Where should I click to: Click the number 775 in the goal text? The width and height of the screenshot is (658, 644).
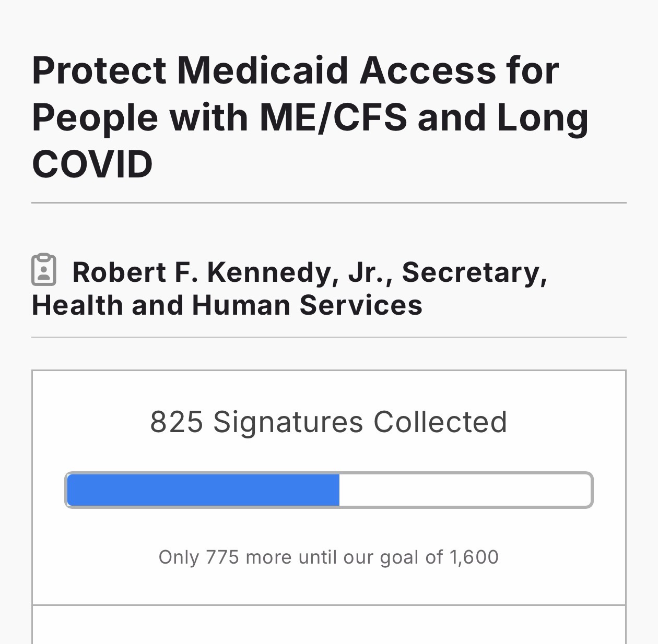[x=222, y=557]
